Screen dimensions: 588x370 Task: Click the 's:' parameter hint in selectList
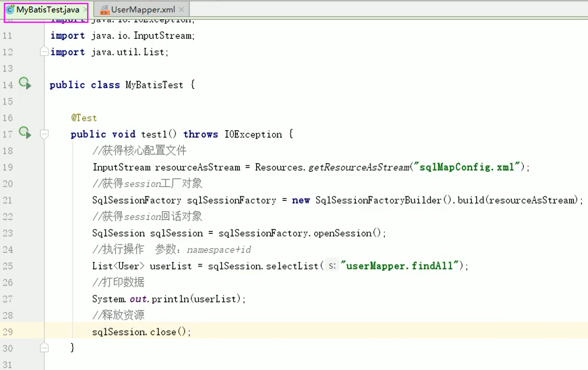point(332,266)
